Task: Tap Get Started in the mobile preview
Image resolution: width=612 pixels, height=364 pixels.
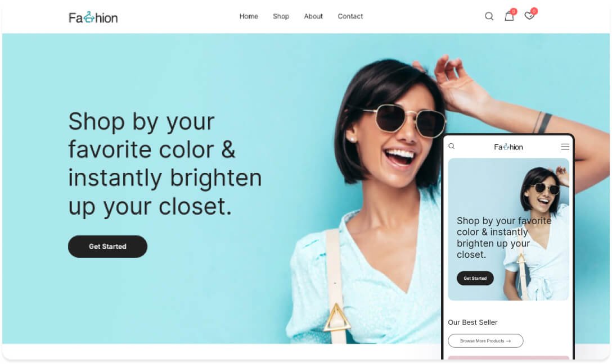Action: [475, 278]
